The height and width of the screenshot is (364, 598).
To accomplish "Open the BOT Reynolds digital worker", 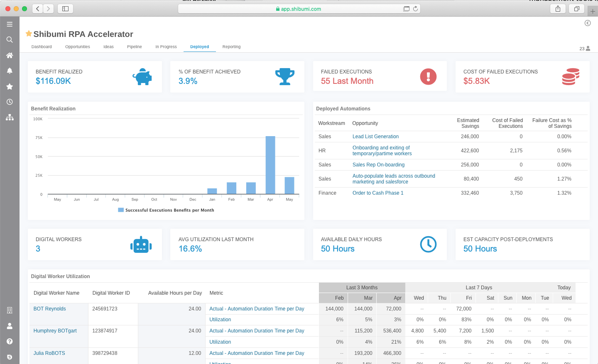I will click(x=49, y=309).
